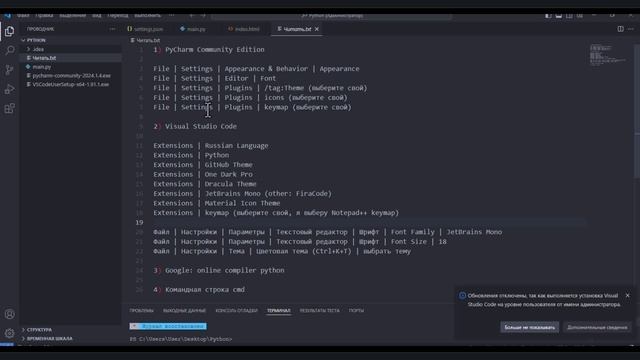Screen dimensions: 640x360
Task: Open the Выполнить menu
Action: [147, 16]
